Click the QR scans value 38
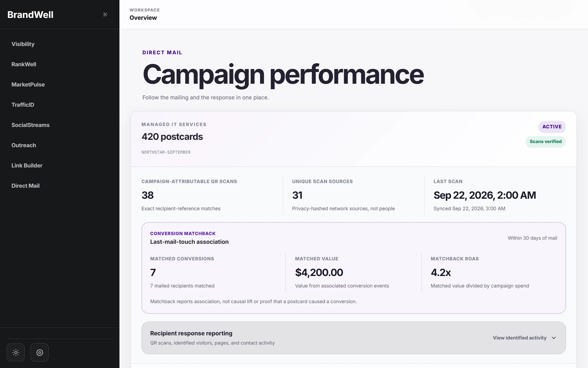The width and height of the screenshot is (588, 368). pos(147,195)
